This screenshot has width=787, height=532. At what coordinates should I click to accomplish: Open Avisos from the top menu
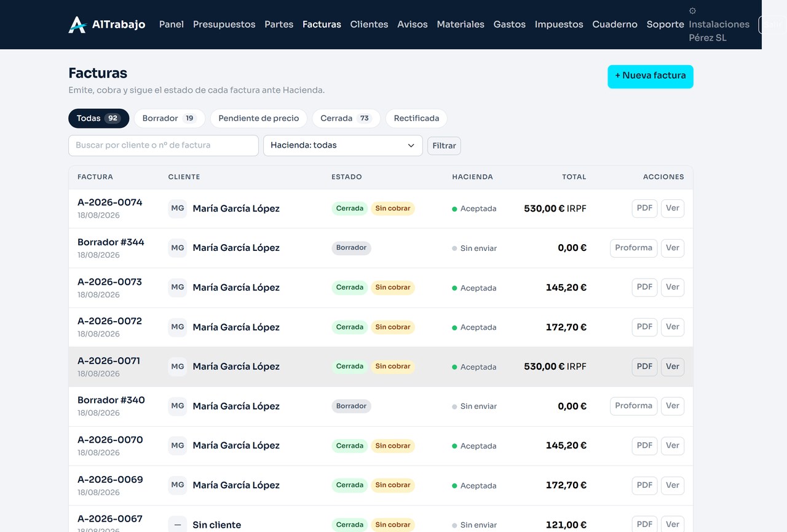point(413,25)
